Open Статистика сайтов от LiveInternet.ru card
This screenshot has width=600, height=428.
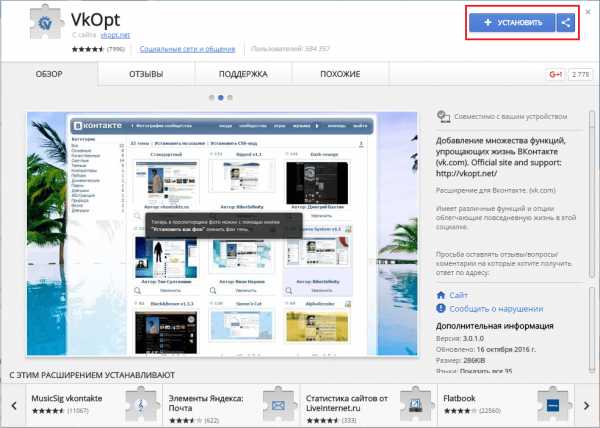coord(368,405)
